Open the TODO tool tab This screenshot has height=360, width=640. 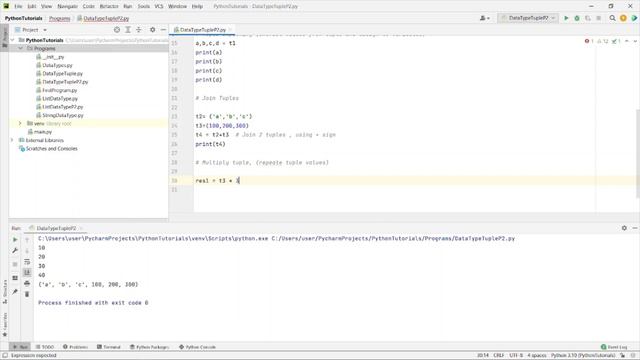[x=44, y=347]
